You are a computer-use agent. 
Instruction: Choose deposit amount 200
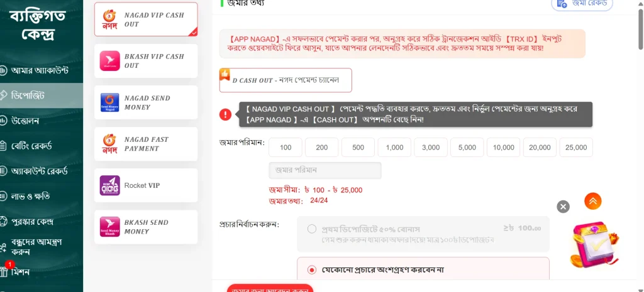[x=321, y=147]
